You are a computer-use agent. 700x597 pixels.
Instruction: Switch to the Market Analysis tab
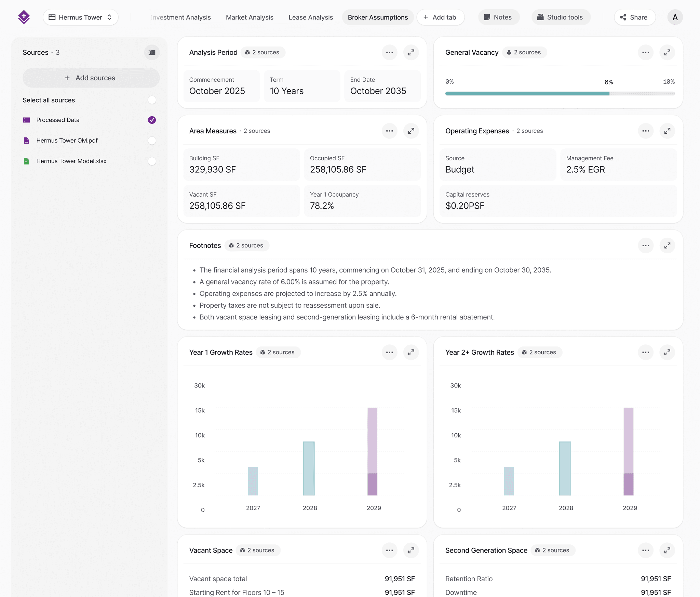tap(249, 17)
